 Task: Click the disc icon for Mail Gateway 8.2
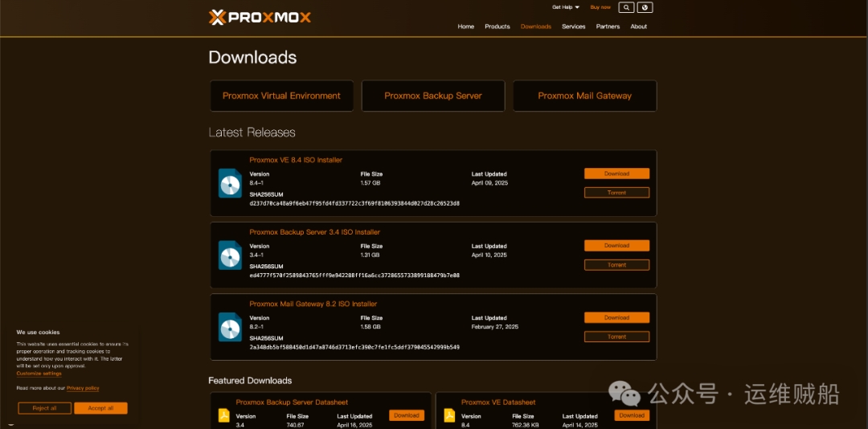[230, 327]
